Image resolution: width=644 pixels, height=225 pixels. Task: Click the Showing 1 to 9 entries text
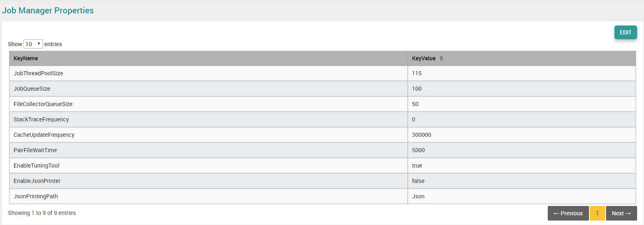coord(42,213)
